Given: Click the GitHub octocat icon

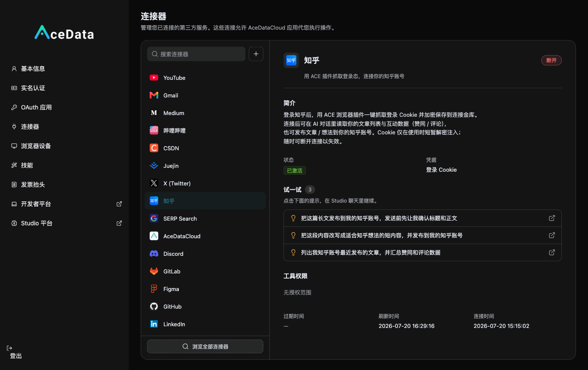Looking at the screenshot, I should (154, 306).
